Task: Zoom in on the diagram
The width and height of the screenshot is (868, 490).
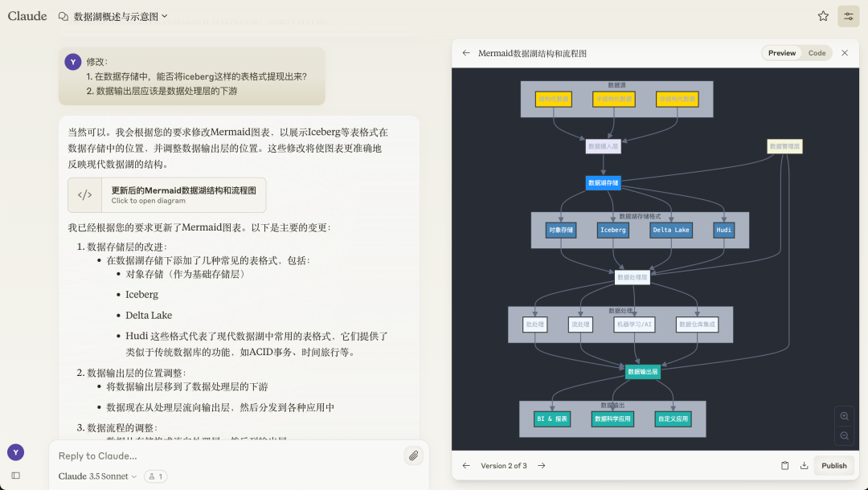Action: pyautogui.click(x=844, y=416)
